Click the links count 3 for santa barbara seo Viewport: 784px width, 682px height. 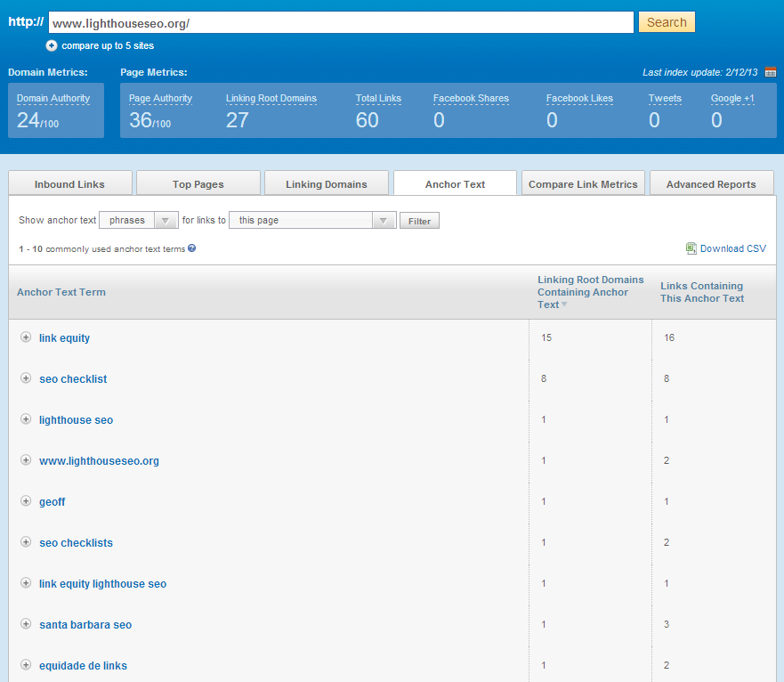(667, 624)
